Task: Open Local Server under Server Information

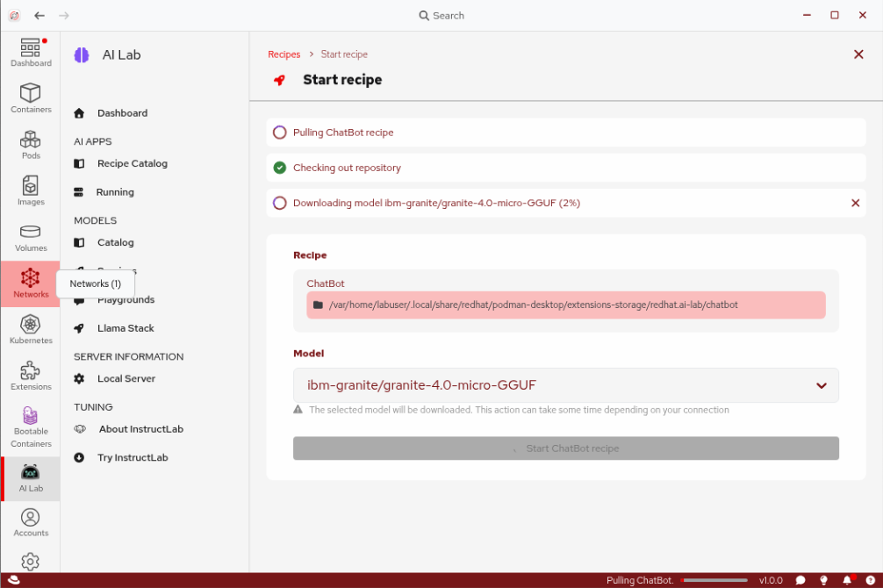Action: click(126, 378)
